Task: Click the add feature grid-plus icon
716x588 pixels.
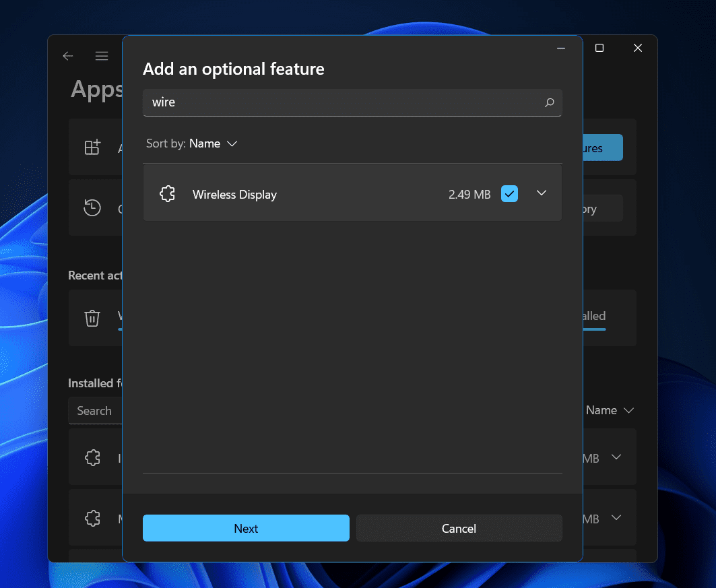Action: (92, 148)
